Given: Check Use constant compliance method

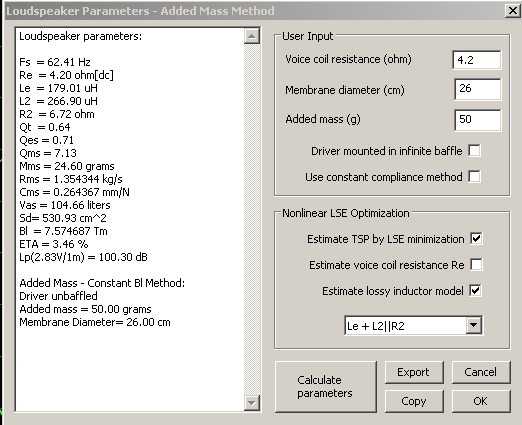Looking at the screenshot, I should point(474,176).
